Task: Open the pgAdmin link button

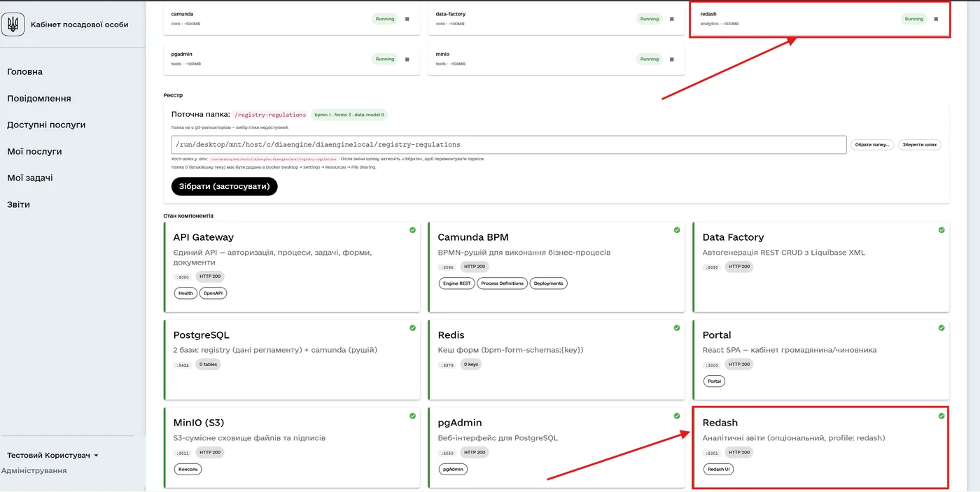Action: 453,469
